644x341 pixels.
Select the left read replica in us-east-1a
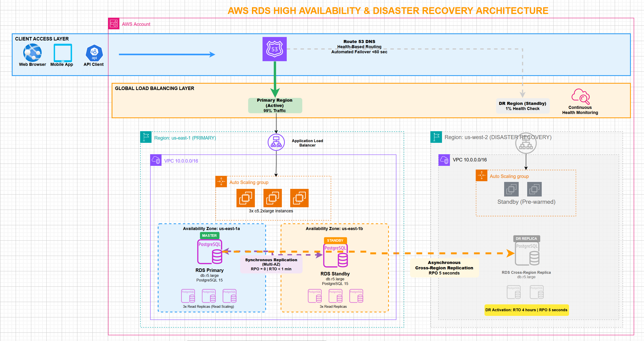188,296
